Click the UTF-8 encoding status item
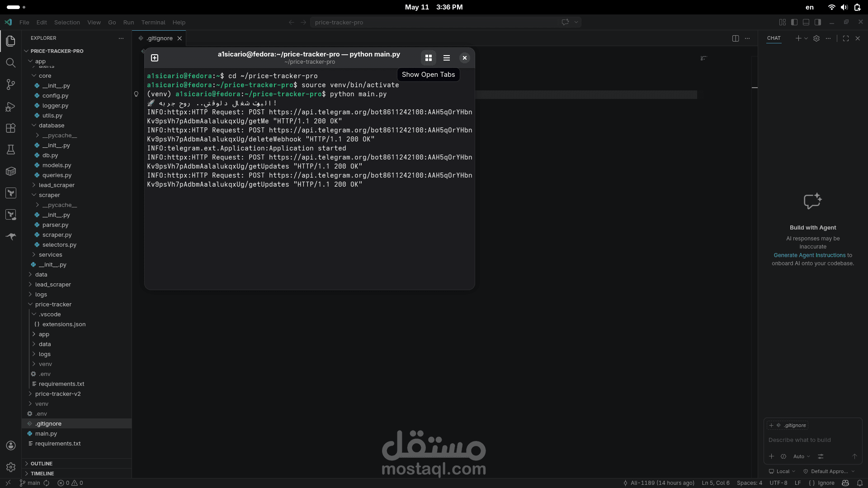Image resolution: width=868 pixels, height=488 pixels. tap(778, 483)
